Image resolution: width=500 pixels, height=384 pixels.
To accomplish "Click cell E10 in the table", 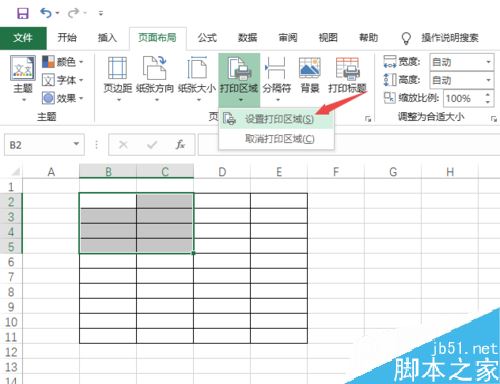I will [x=279, y=321].
